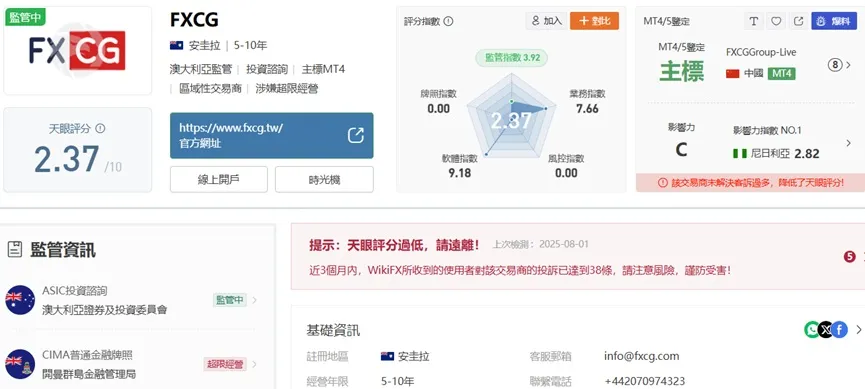Click the Australia flag icon for ASIC

(20, 300)
